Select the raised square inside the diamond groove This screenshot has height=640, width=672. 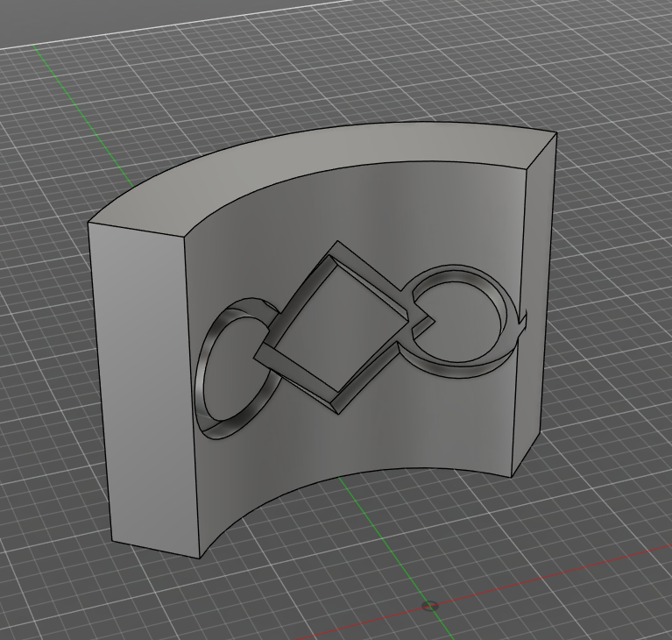pos(341,326)
